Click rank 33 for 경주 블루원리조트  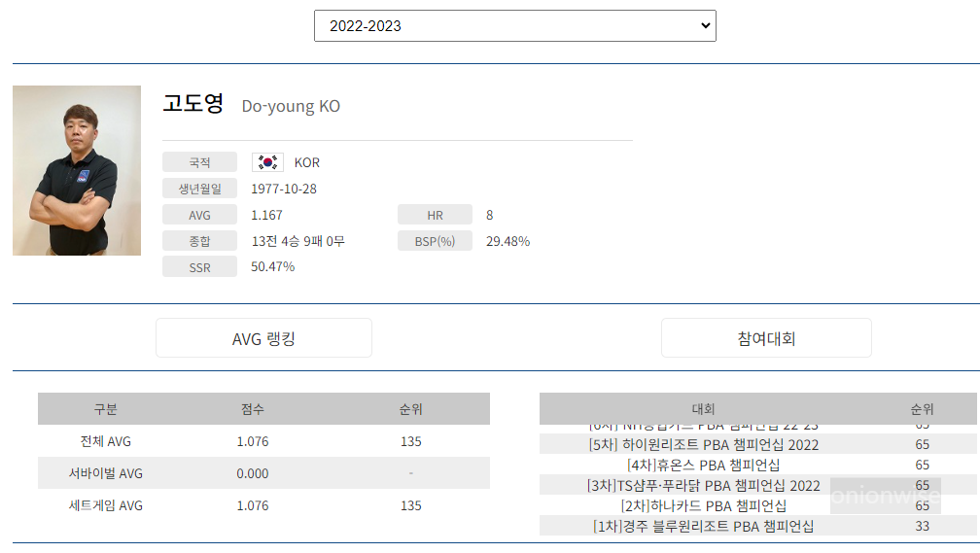922,526
